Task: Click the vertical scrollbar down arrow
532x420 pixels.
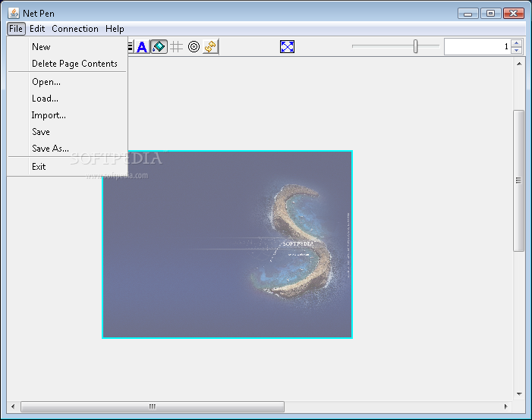Action: [519, 394]
